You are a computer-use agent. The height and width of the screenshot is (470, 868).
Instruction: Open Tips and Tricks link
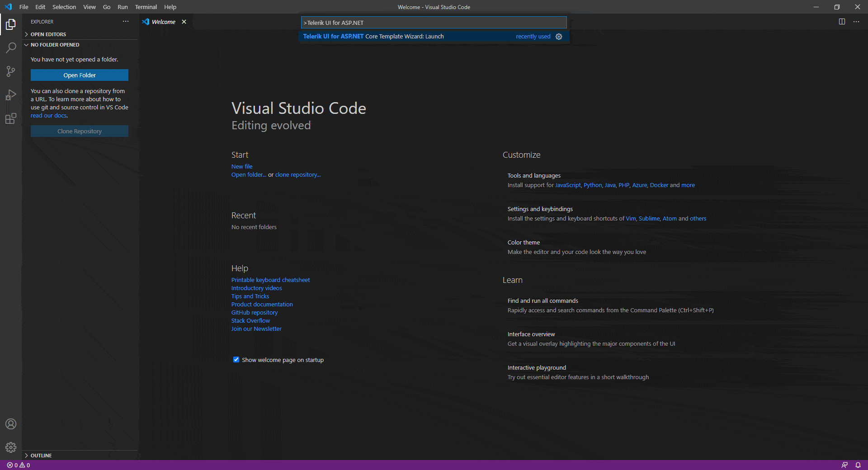(x=250, y=296)
